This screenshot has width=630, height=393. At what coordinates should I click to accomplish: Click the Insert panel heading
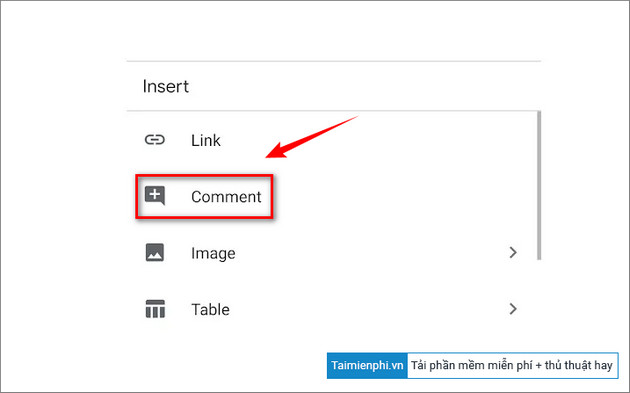[166, 86]
